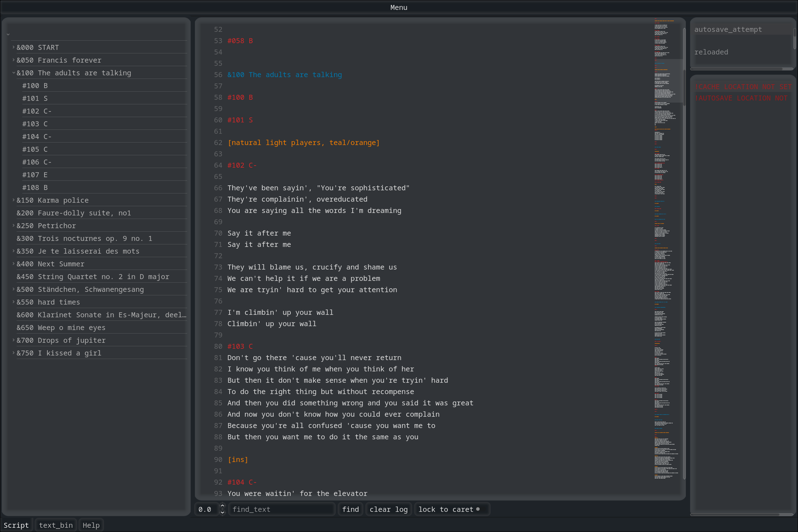The height and width of the screenshot is (532, 798).
Task: Select the Script tab
Action: pyautogui.click(x=16, y=525)
